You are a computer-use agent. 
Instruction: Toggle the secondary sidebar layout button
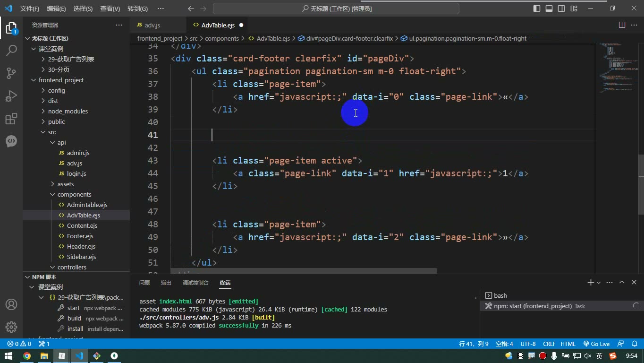[561, 9]
